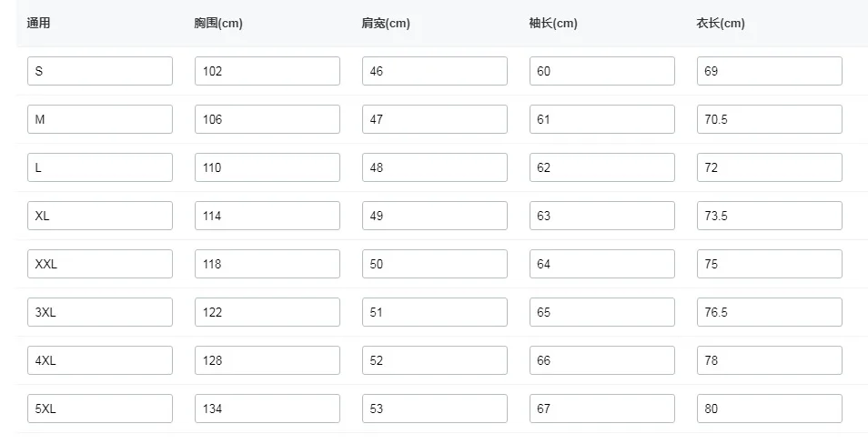Click the chest field showing 114
Image resolution: width=868 pixels, height=444 pixels.
pos(267,216)
